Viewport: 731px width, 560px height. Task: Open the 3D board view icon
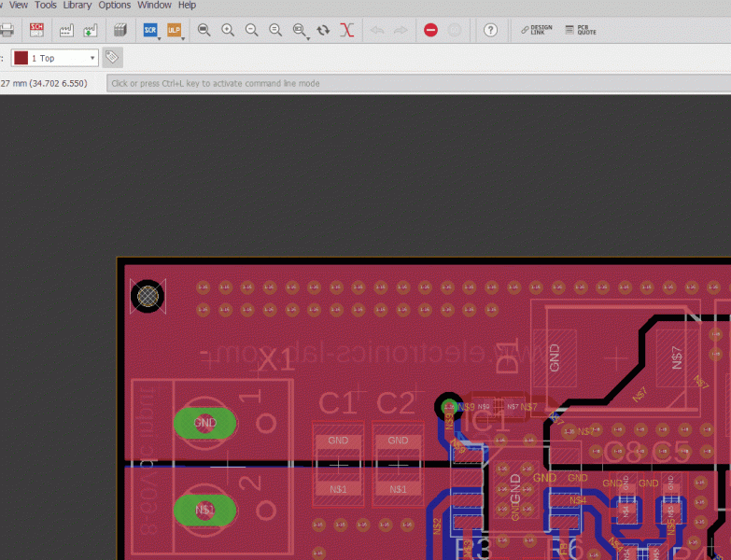[120, 30]
